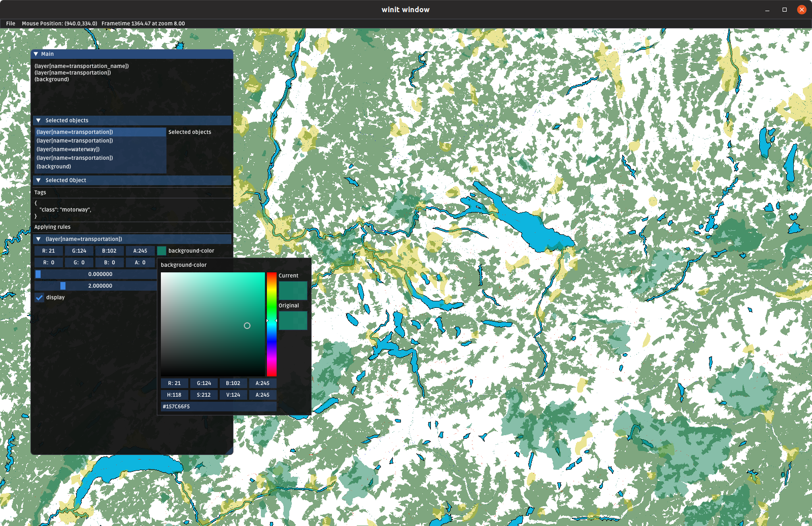Viewport: 812px width, 526px height.
Task: Click the "class": "motorway" tag text
Action: pyautogui.click(x=65, y=209)
